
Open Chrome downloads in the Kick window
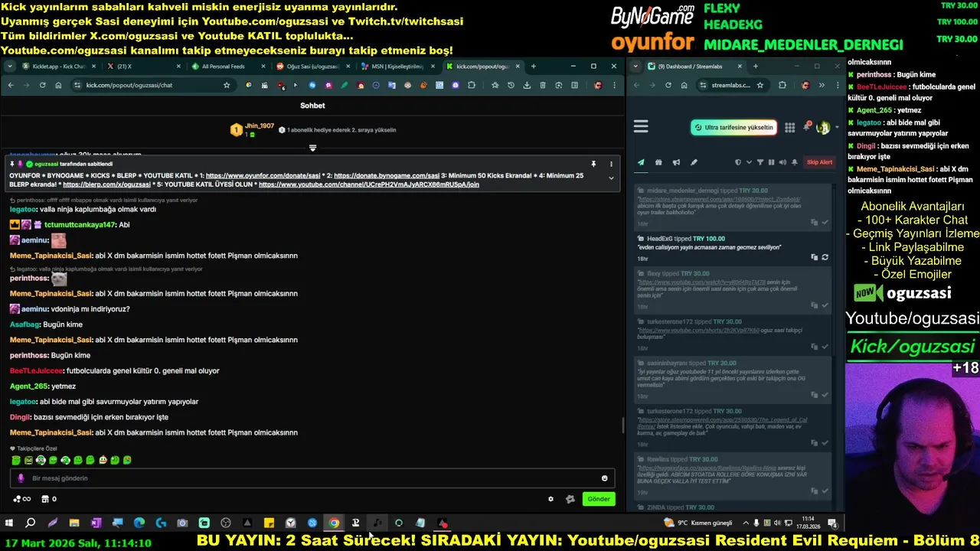point(527,85)
